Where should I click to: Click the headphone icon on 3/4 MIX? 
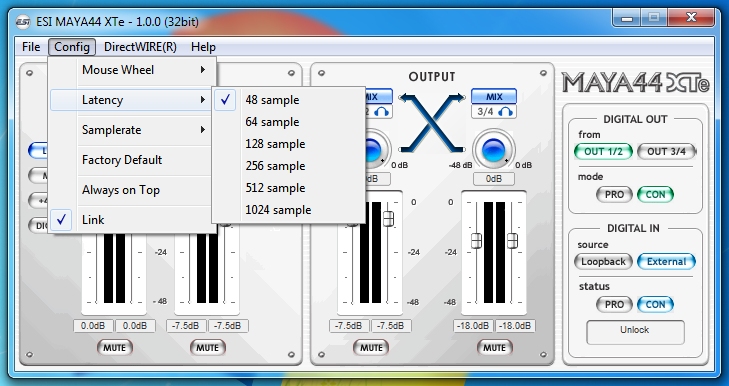point(505,112)
